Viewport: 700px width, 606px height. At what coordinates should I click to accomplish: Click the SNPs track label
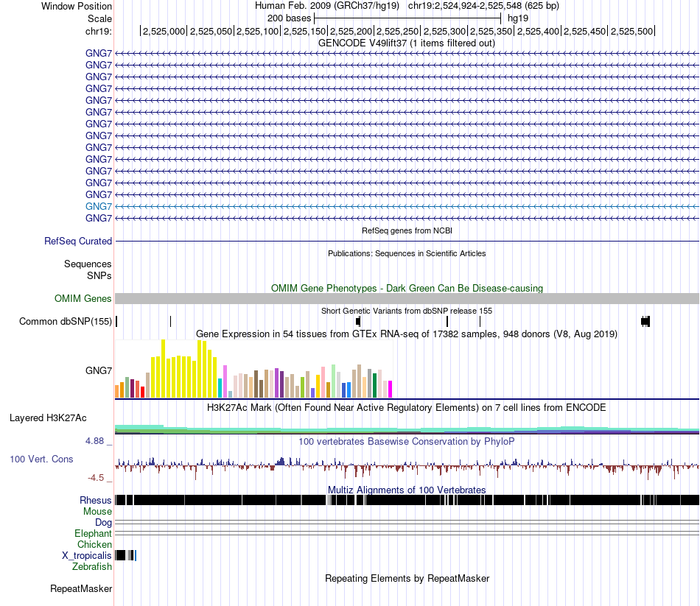(99, 276)
